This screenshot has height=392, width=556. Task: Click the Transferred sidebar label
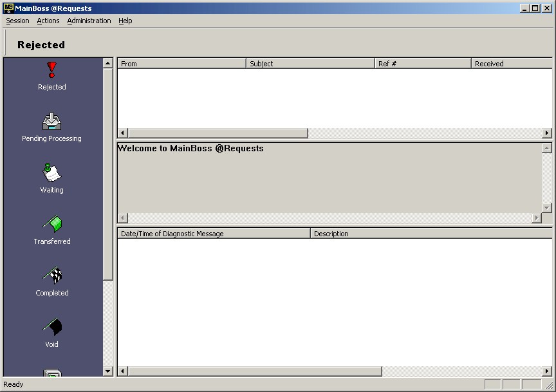(52, 241)
